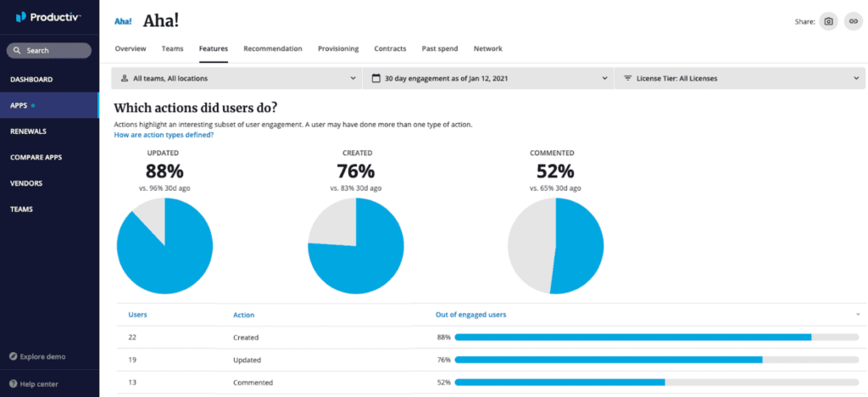This screenshot has width=868, height=397.
Task: Click the 52% progress bar for Commented
Action: (x=657, y=382)
